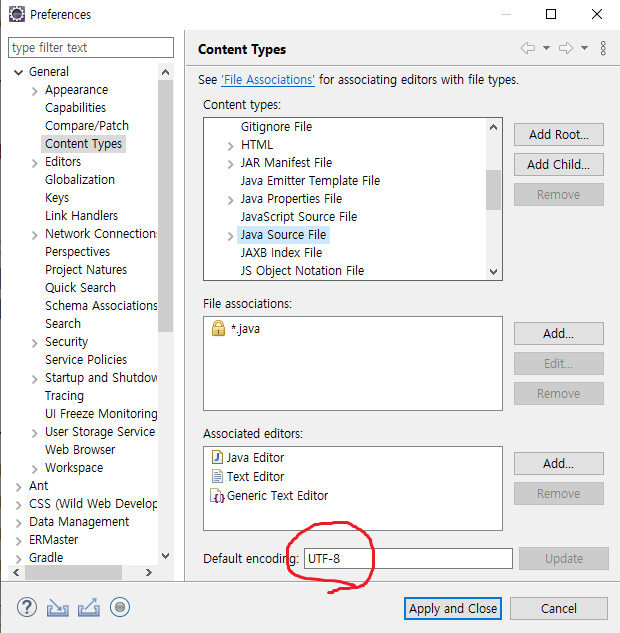Click the Import preferences icon
620x633 pixels.
[57, 608]
